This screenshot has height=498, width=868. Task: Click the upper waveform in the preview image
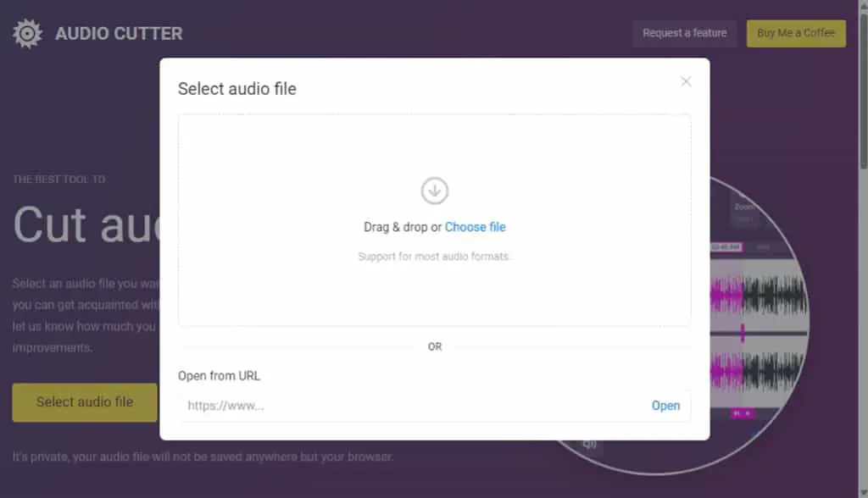(x=759, y=295)
